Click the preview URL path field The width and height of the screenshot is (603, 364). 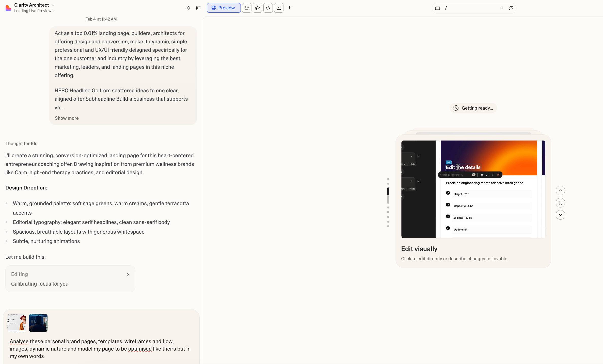[x=470, y=8]
